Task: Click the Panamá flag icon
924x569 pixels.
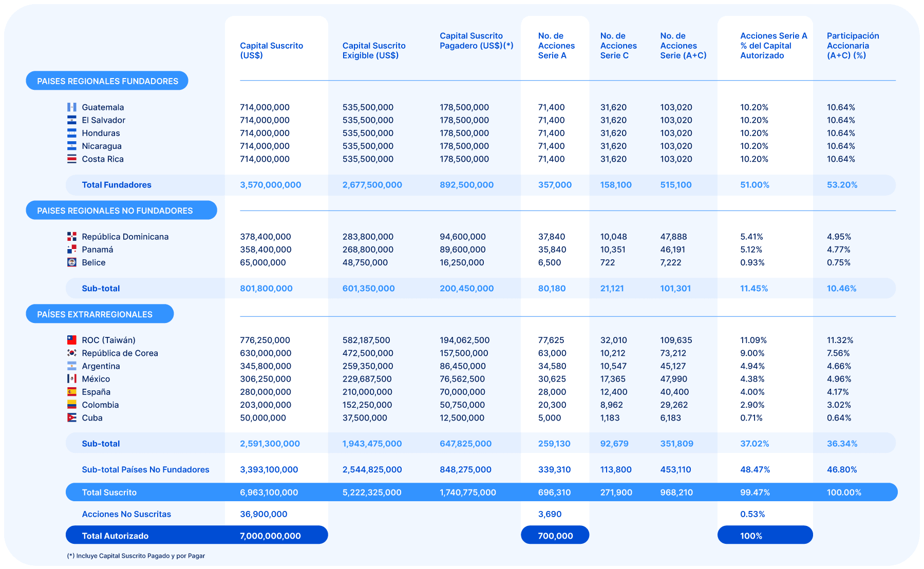Action: click(71, 250)
